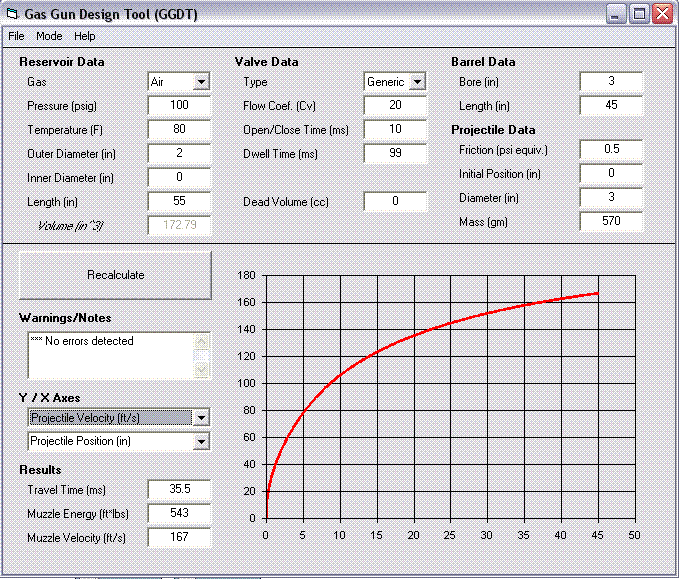
Task: Edit the valve Flow Coef. (Cv) field
Action: [x=395, y=105]
